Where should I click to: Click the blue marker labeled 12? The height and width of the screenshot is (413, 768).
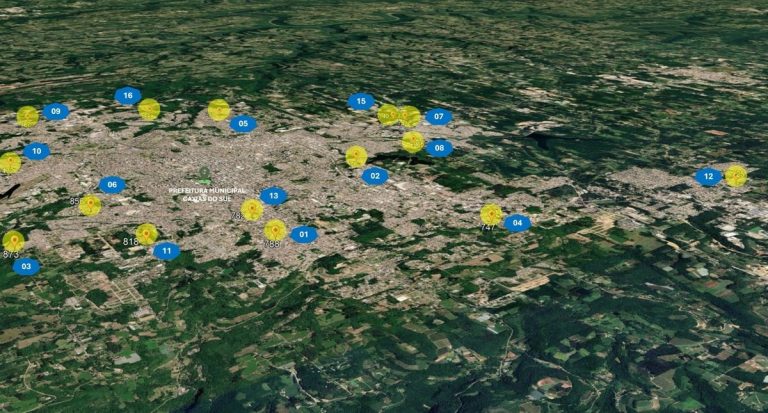[708, 177]
